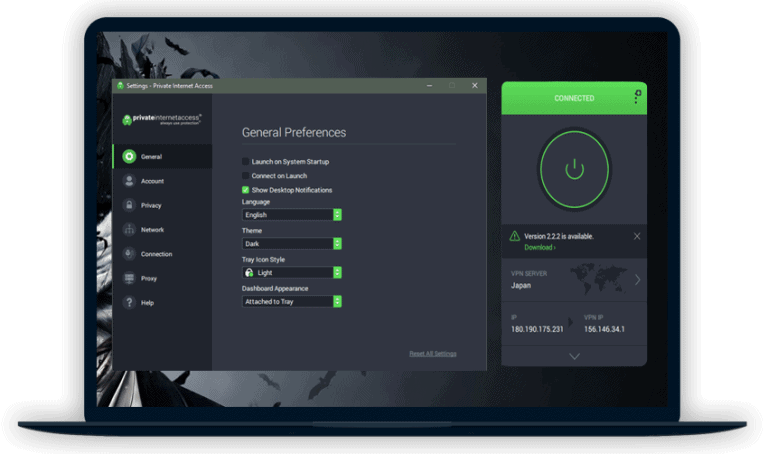768x454 pixels.
Task: Open the three-dot menu on CONNECTED header
Action: point(637,97)
